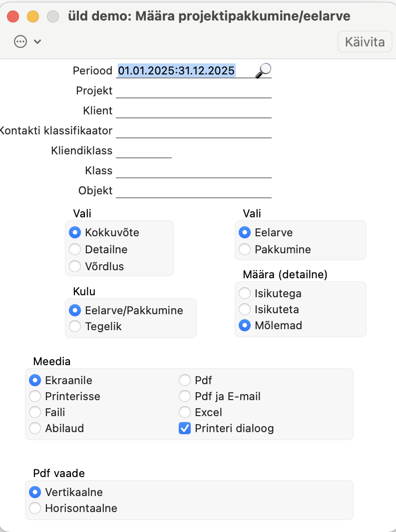Set Pdf vaade to Horisontaalne

[35, 509]
